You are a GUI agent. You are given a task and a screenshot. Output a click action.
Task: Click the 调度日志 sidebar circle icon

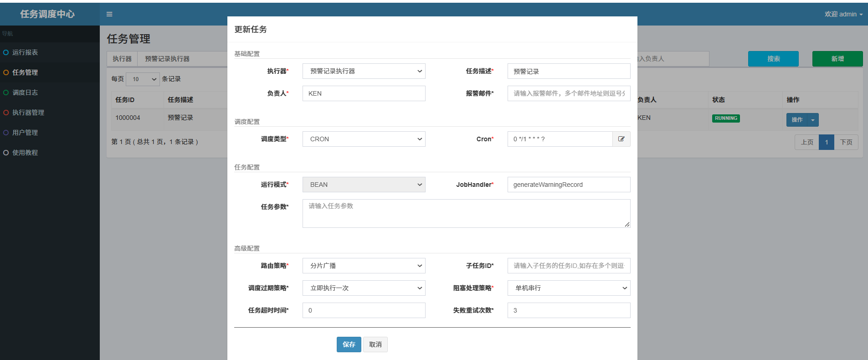coord(6,93)
